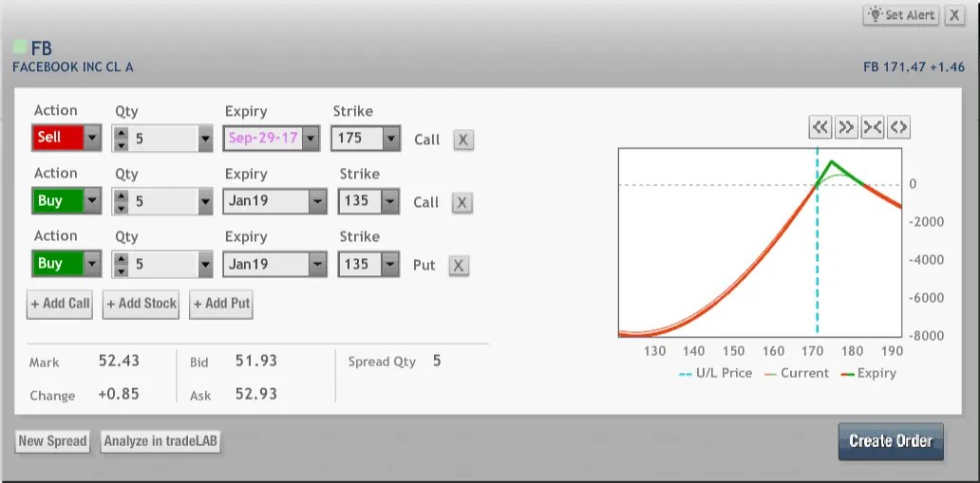Viewport: 980px width, 483px height.
Task: Open Qty dropdown on the 135 Put row
Action: pos(206,265)
